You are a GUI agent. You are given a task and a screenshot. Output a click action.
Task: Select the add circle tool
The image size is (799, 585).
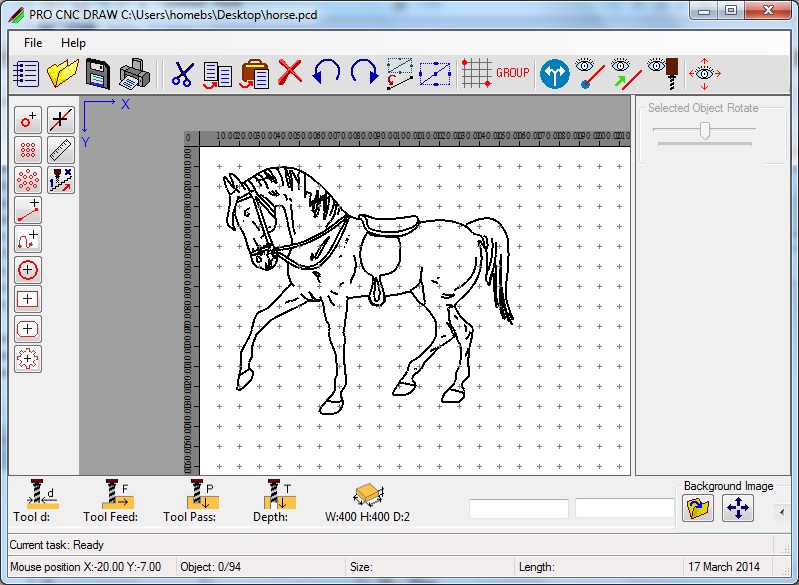pos(28,269)
